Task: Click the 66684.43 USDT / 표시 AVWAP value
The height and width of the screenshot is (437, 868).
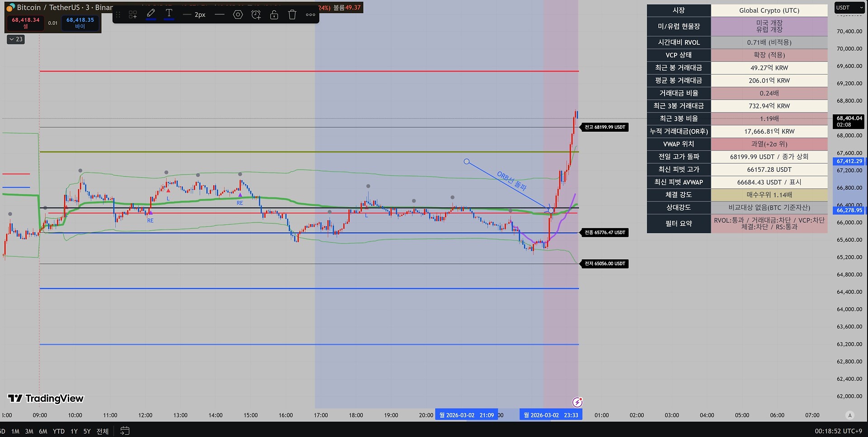Action: point(769,182)
